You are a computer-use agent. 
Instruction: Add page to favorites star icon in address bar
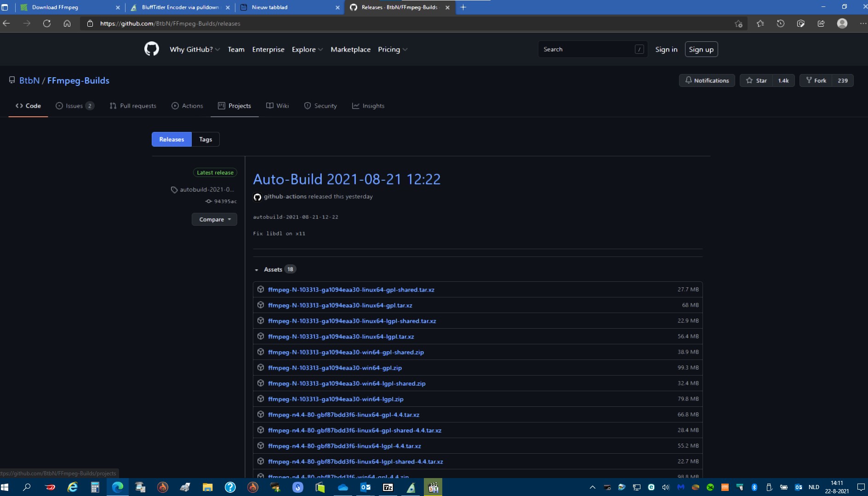[x=738, y=23]
